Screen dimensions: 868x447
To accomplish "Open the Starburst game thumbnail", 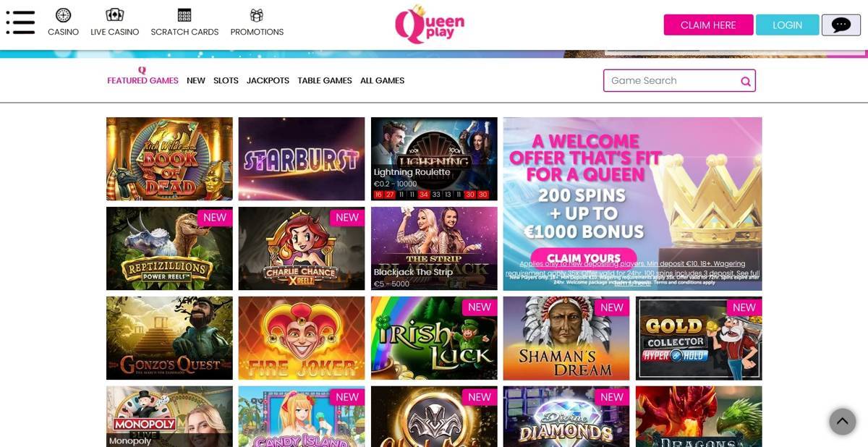I will [302, 158].
